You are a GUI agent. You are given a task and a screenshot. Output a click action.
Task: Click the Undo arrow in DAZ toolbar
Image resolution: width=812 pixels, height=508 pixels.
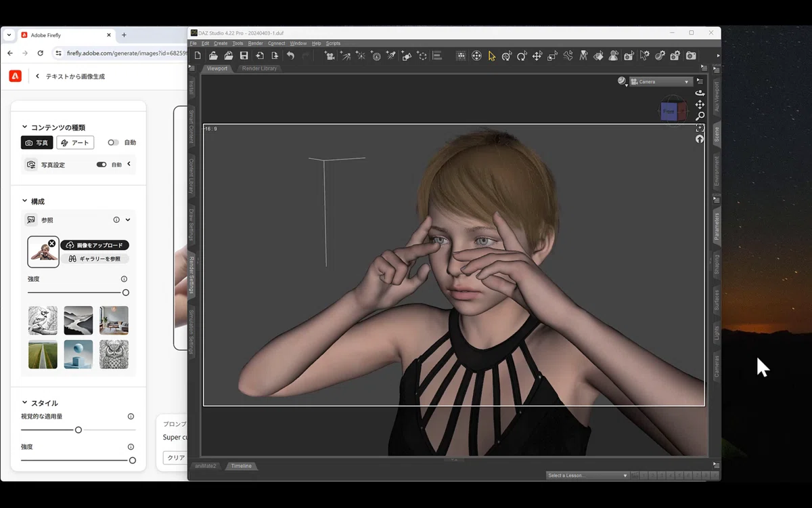pos(290,56)
